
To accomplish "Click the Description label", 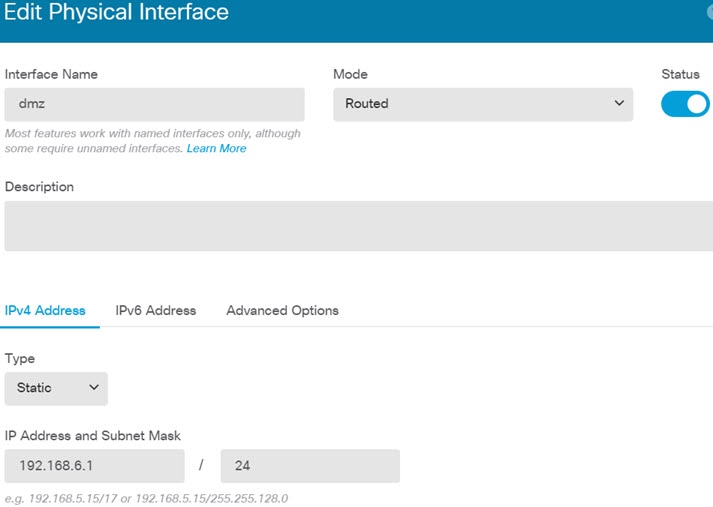I will pos(39,187).
